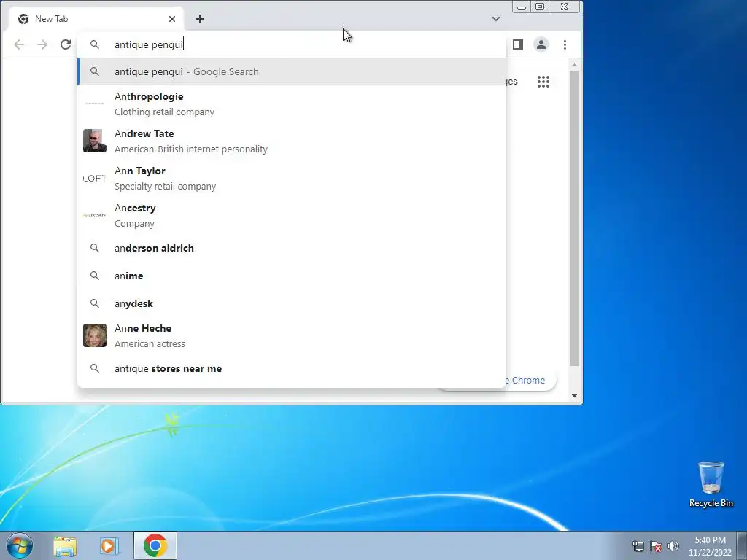Pick the 'anime' search suggestion
The height and width of the screenshot is (560, 747).
292,276
